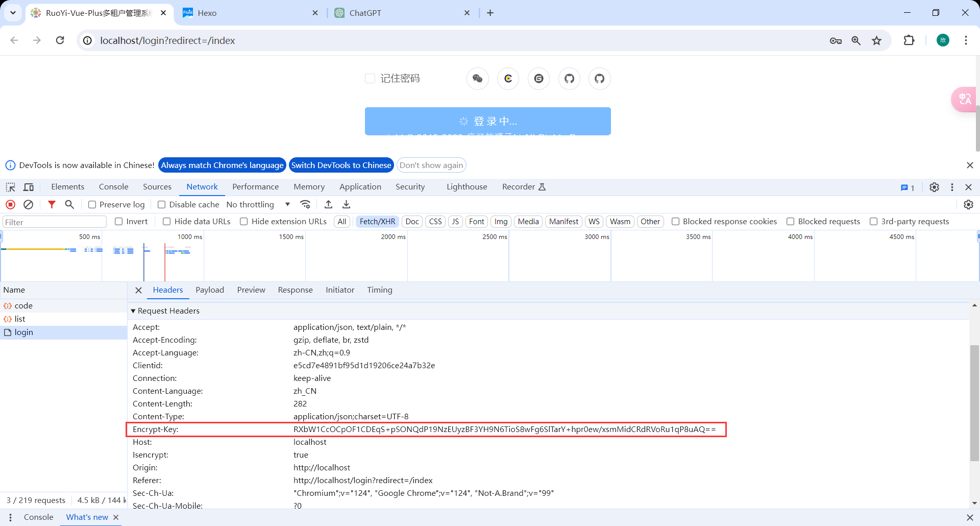Collapse the Request Headers section

[133, 310]
